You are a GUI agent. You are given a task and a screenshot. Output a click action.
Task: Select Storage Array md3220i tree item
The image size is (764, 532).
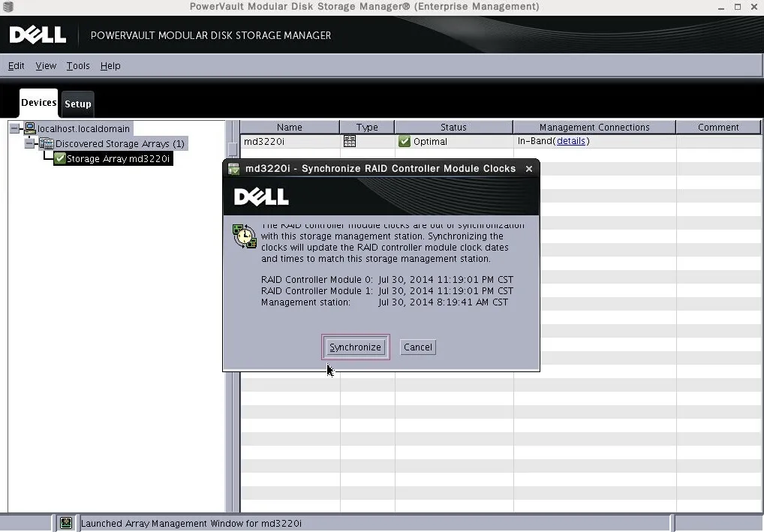118,158
